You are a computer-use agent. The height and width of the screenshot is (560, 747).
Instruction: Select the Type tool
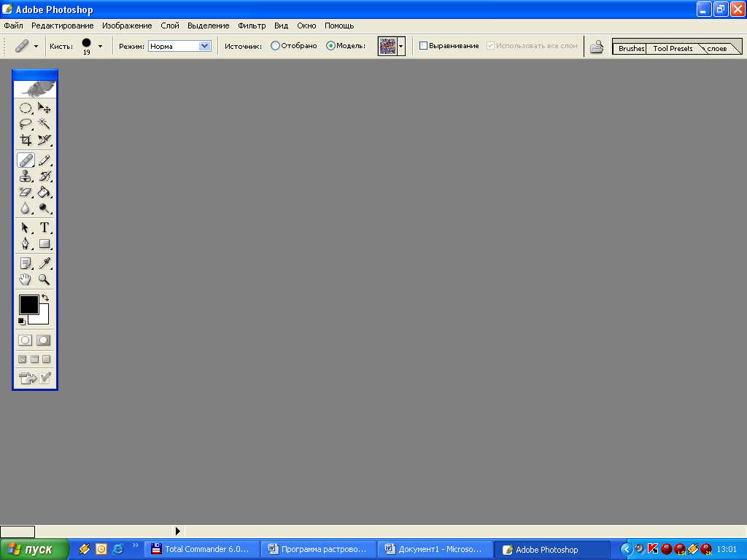[44, 227]
